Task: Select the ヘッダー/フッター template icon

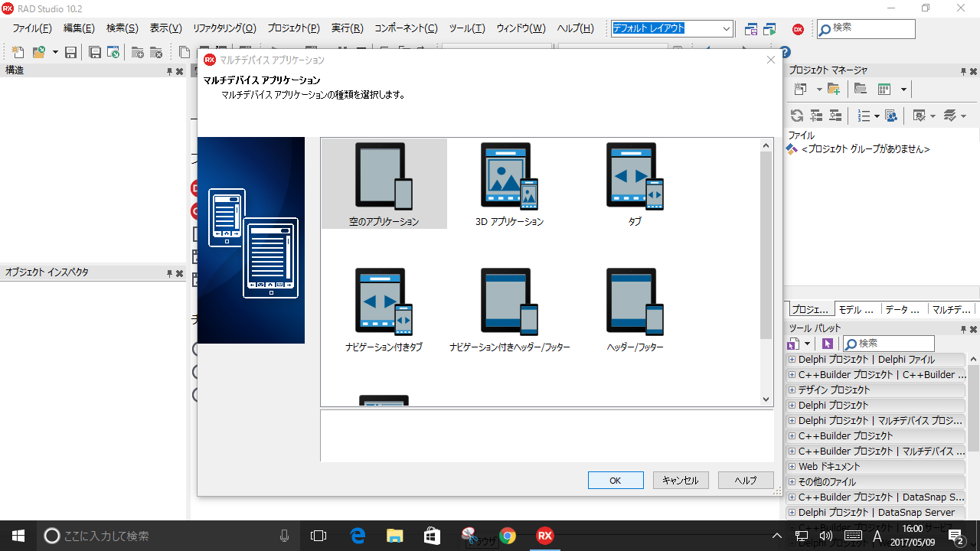Action: coord(635,302)
